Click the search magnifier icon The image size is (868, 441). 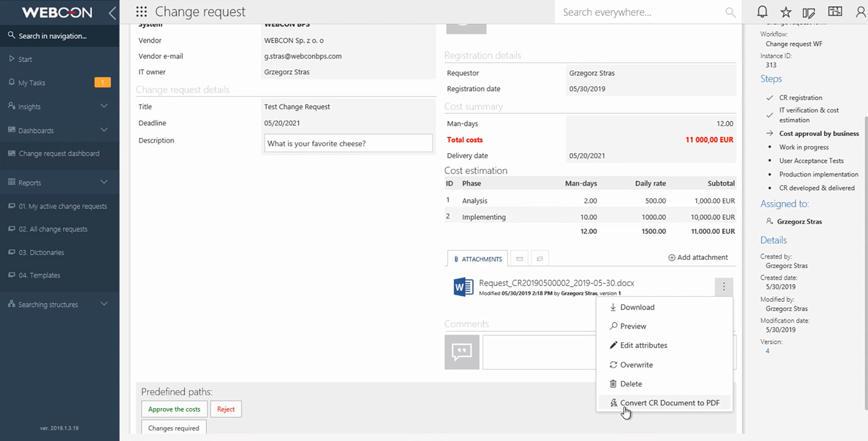(x=731, y=13)
